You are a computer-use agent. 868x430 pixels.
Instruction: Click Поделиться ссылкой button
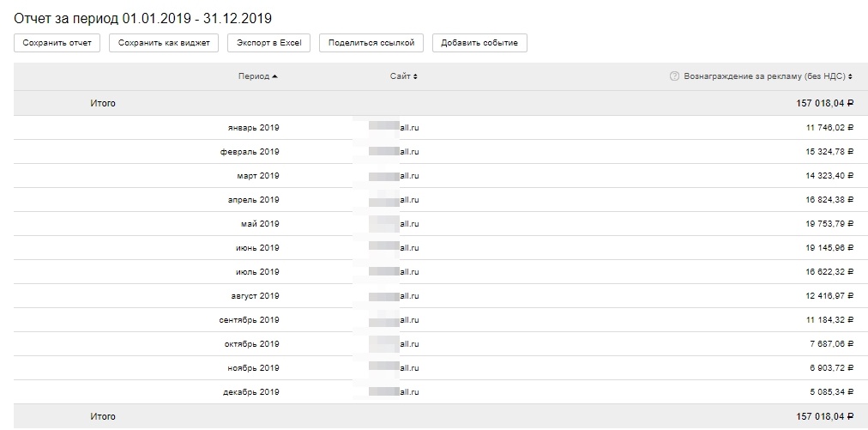371,43
